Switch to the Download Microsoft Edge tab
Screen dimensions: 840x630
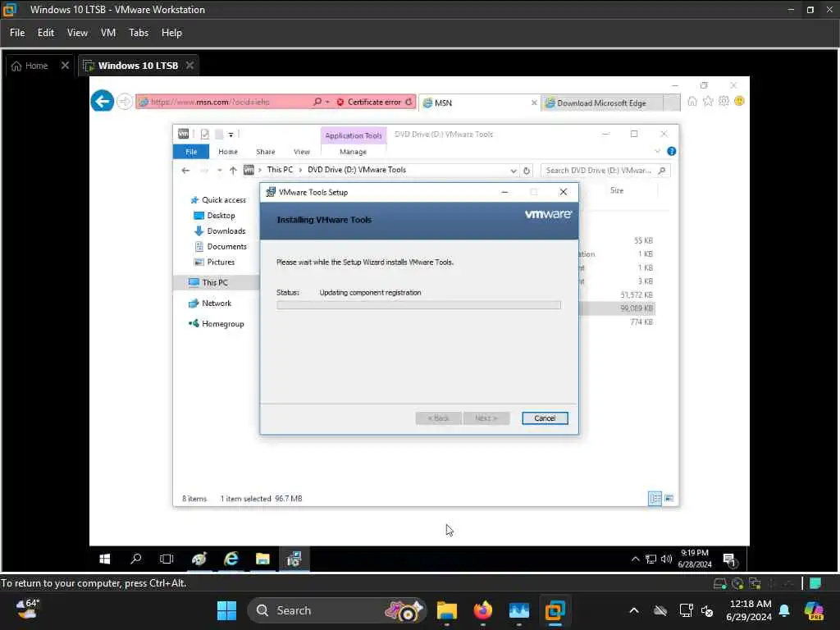tap(602, 103)
